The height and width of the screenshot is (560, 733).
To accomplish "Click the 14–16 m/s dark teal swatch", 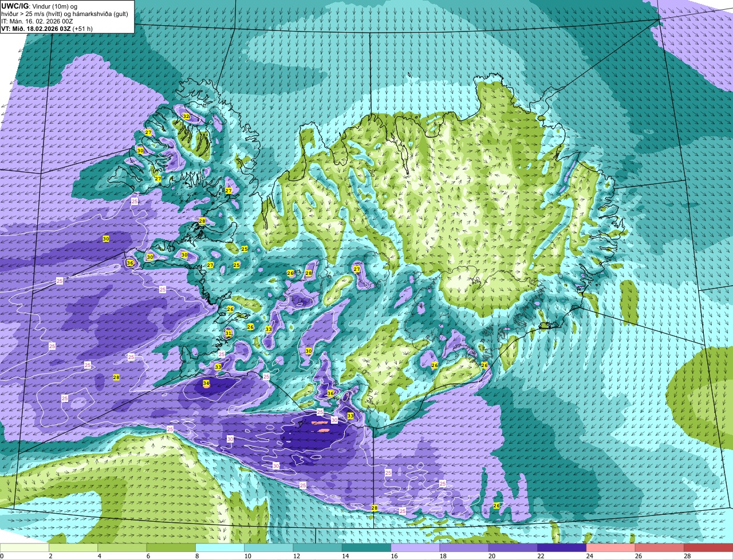I will click(366, 548).
